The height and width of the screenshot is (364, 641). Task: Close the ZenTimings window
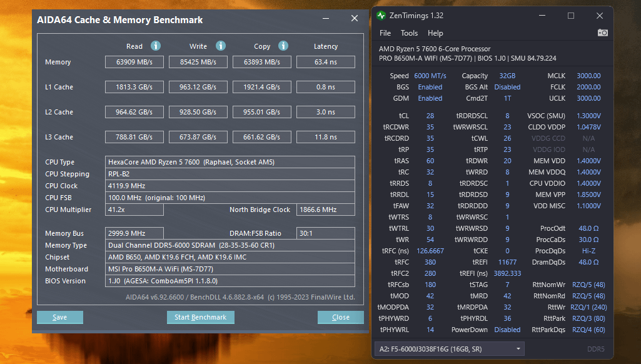click(599, 16)
